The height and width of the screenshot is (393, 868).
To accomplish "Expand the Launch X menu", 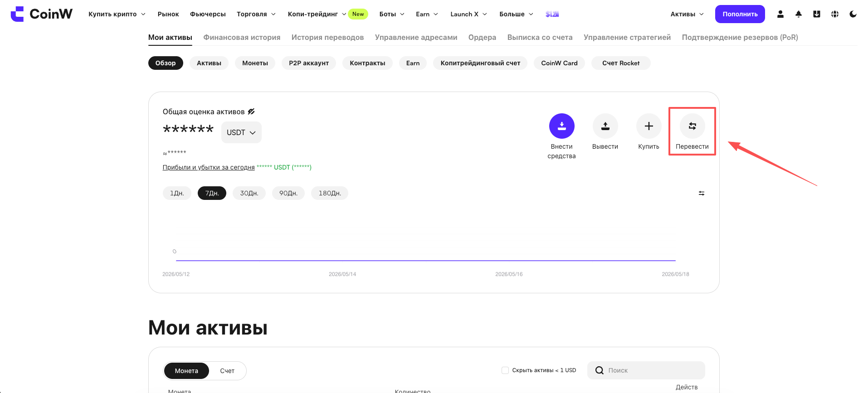I will tap(468, 14).
